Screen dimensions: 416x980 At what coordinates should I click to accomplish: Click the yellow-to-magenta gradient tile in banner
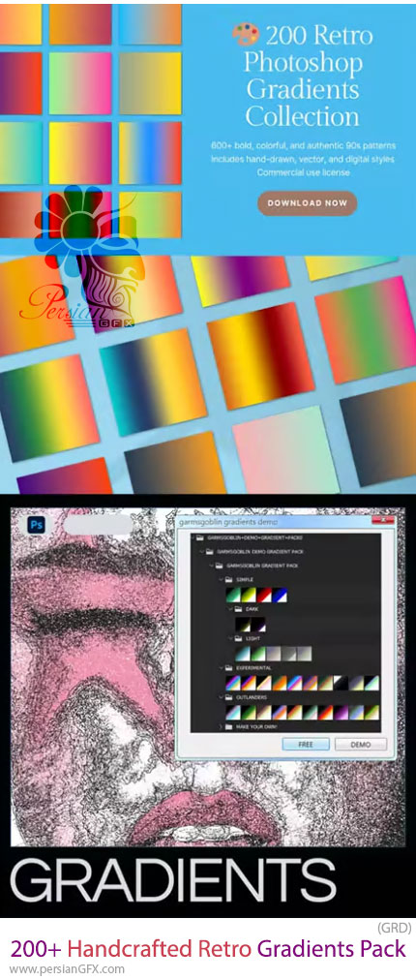(x=80, y=152)
